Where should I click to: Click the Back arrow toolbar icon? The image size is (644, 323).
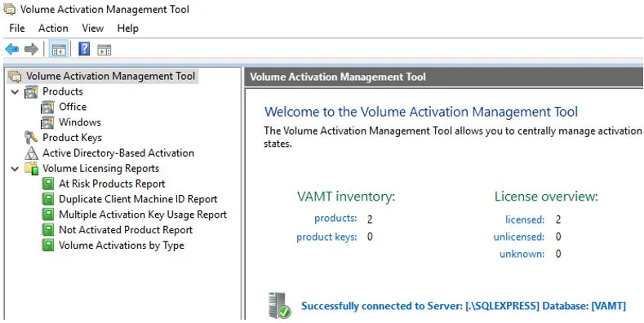[x=12, y=50]
